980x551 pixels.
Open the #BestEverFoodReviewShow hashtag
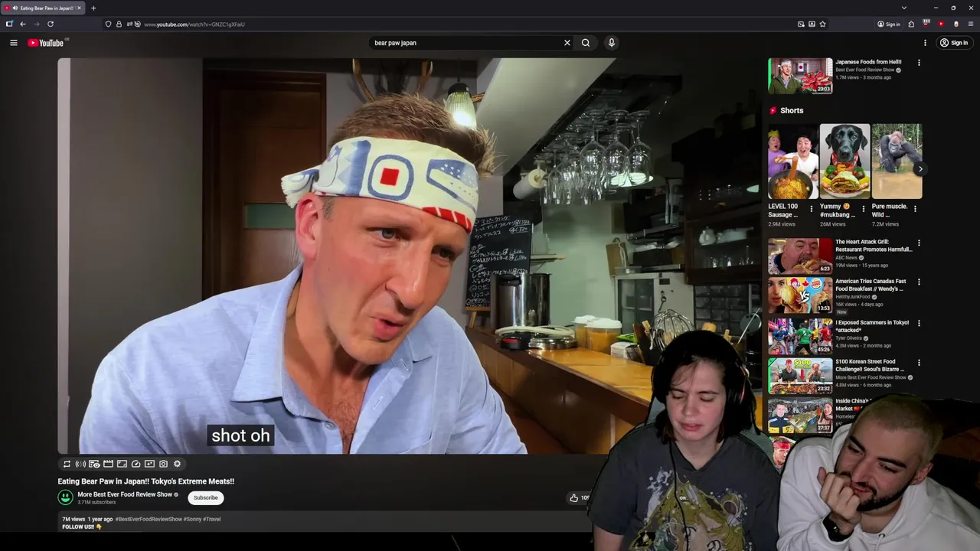point(149,519)
